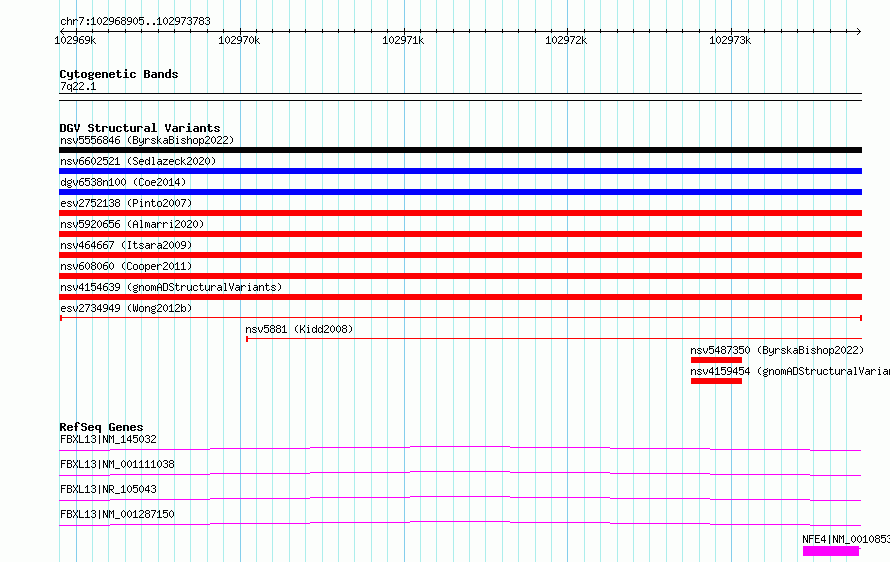Click the DGV Structural Variants track title
890x562 pixels.
[140, 128]
